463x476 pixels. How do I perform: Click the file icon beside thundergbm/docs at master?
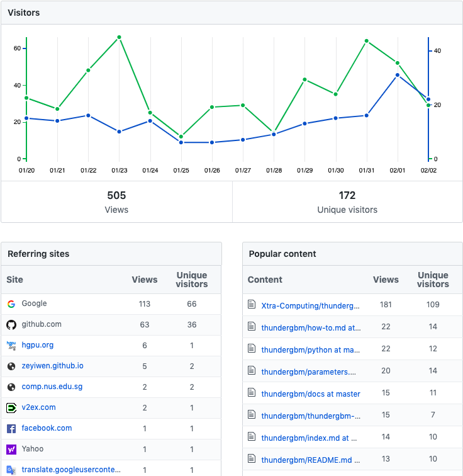252,392
